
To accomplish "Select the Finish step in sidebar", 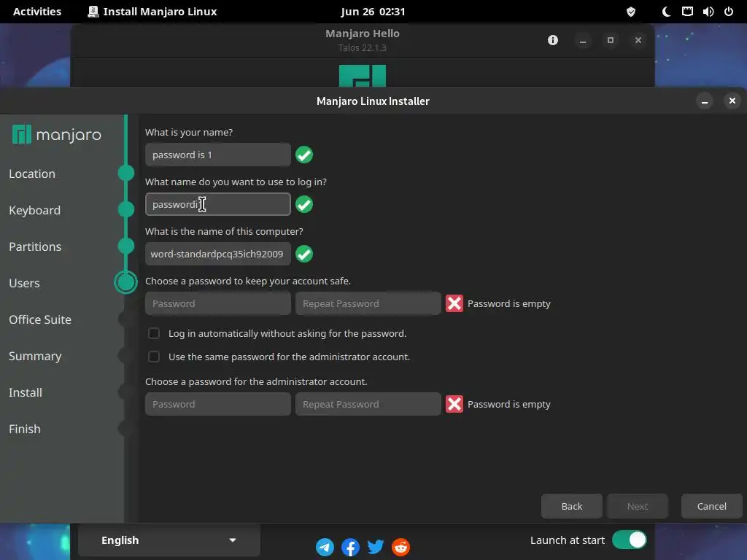I will 25,429.
